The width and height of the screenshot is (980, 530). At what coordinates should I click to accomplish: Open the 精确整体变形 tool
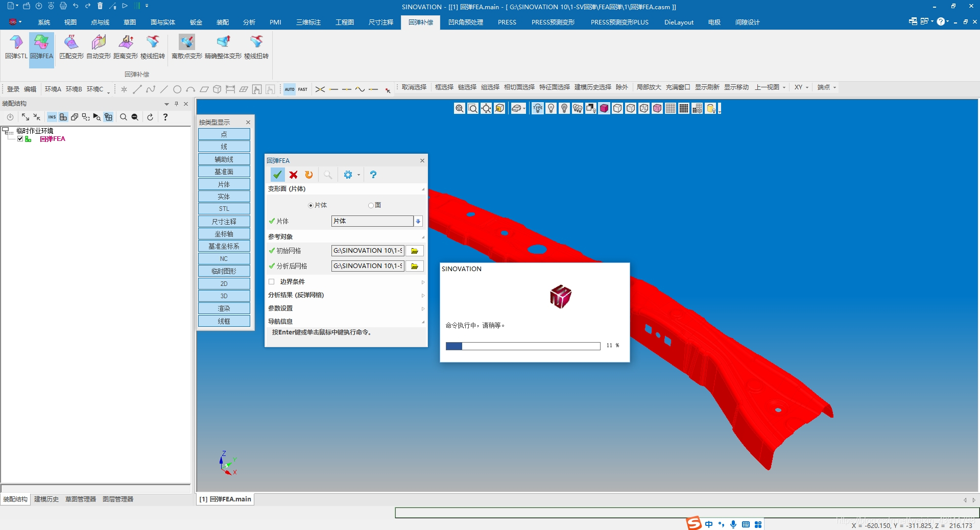(x=223, y=47)
